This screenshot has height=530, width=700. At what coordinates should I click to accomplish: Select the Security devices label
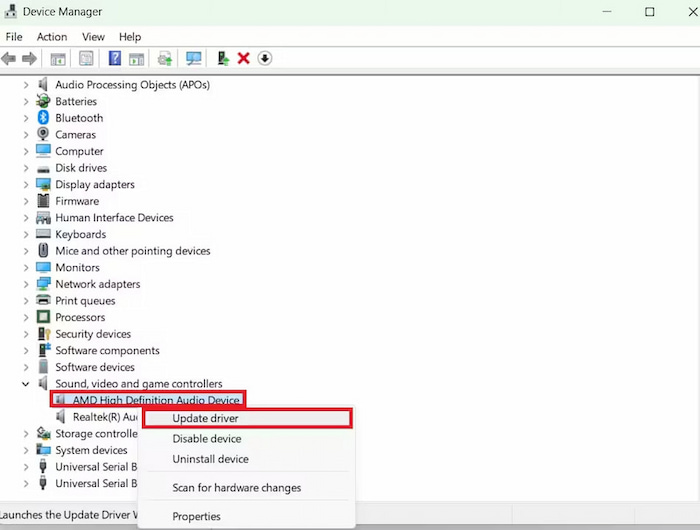pyautogui.click(x=93, y=334)
